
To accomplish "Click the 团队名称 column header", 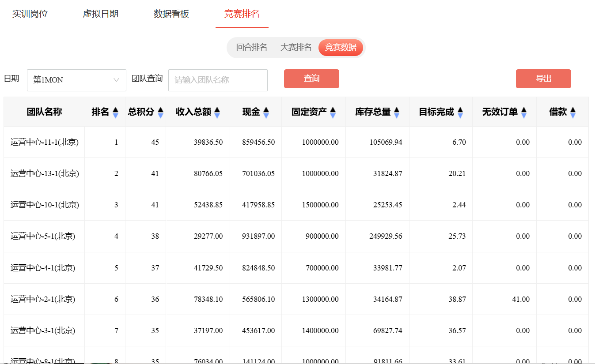I will pyautogui.click(x=44, y=112).
